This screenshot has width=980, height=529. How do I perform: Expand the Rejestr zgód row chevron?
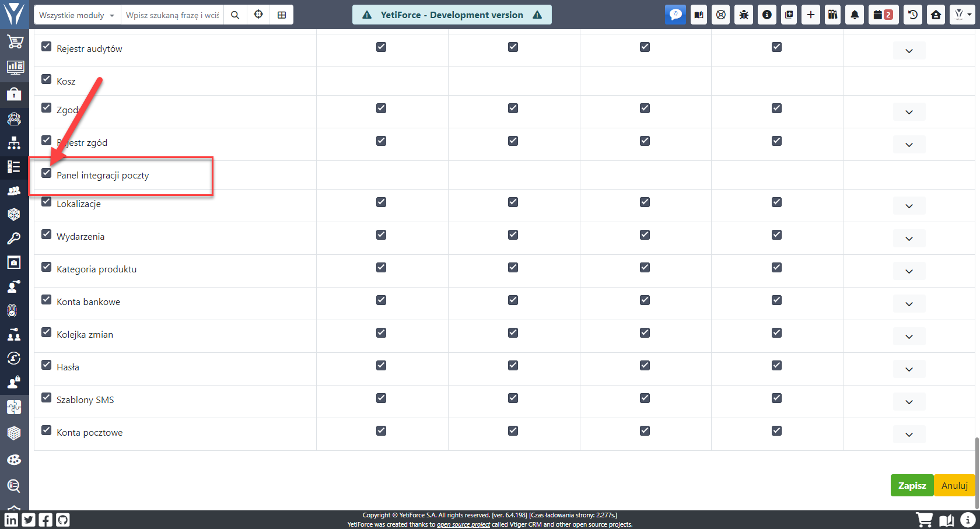tap(909, 145)
